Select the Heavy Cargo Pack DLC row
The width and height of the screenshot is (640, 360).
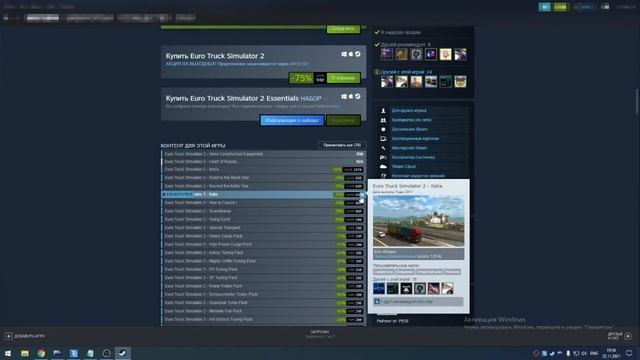coord(264,236)
